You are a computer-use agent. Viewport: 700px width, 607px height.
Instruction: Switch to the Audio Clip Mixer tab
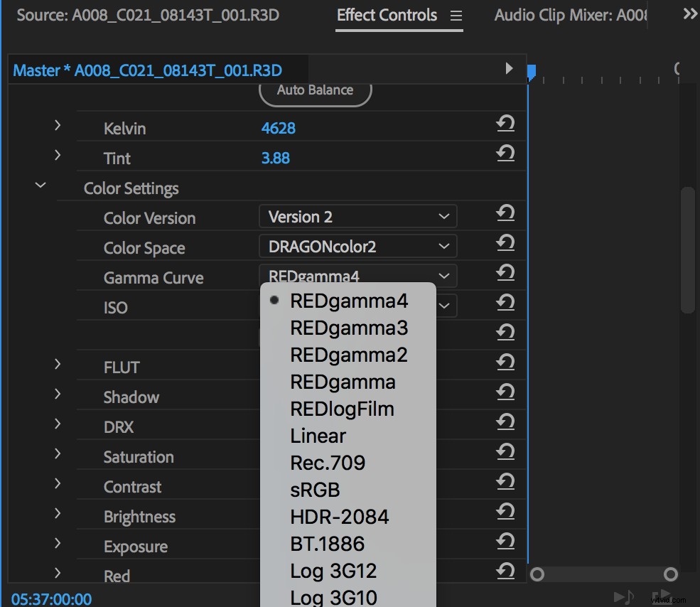569,15
